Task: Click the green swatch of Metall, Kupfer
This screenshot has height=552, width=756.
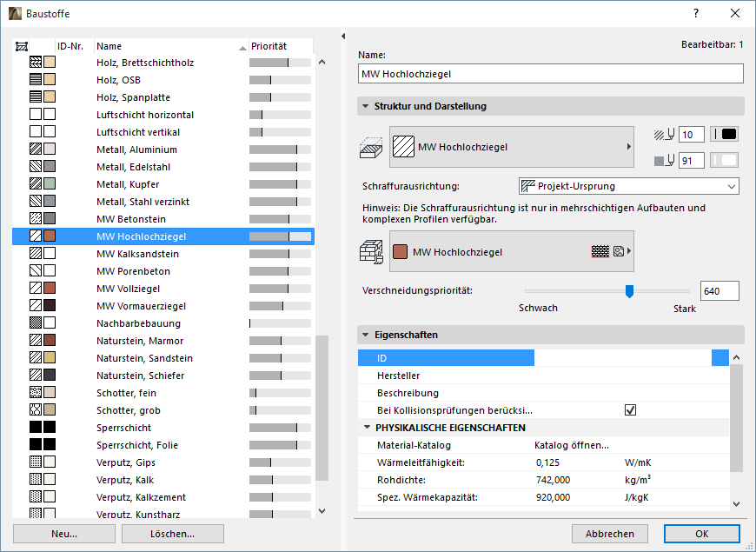Action: 50,183
